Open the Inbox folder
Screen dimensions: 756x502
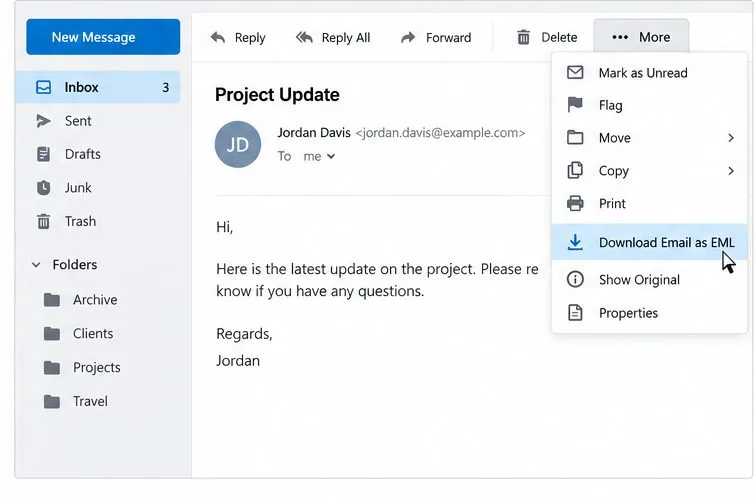[x=98, y=87]
